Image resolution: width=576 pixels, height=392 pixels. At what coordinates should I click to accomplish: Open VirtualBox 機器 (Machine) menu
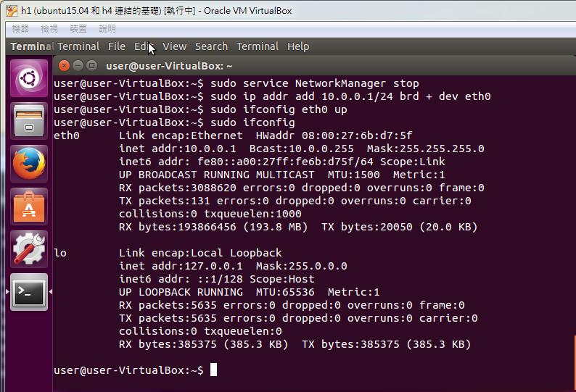click(20, 28)
